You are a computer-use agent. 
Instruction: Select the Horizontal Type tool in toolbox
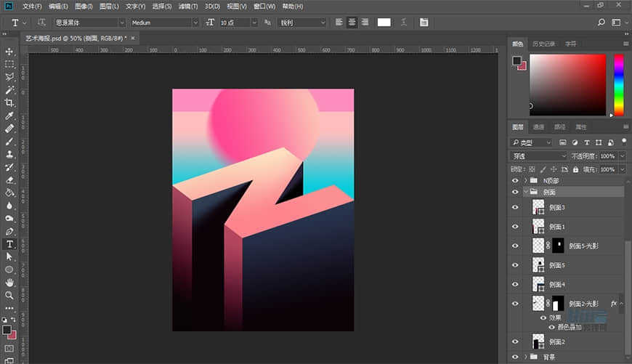coord(9,244)
